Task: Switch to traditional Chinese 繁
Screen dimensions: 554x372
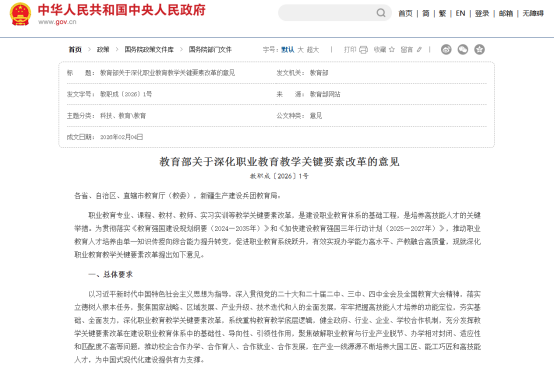Action: [x=442, y=13]
